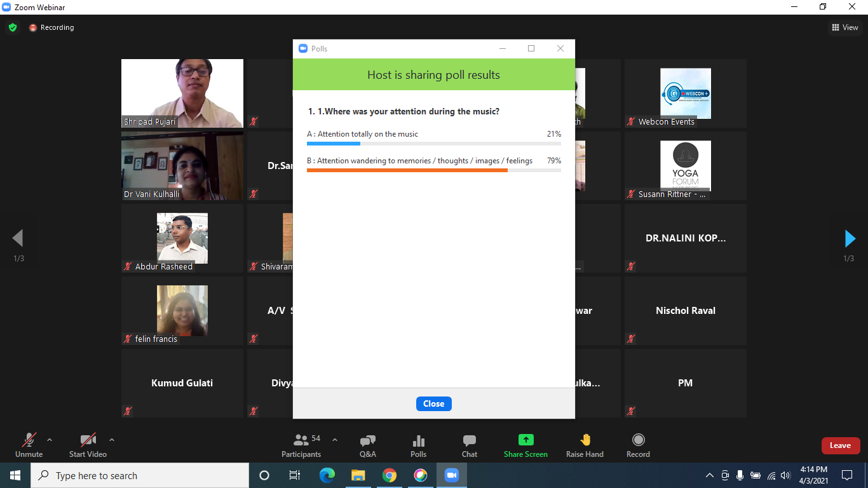Open Polls from the toolbar
Image resolution: width=868 pixels, height=488 pixels.
coord(418,445)
